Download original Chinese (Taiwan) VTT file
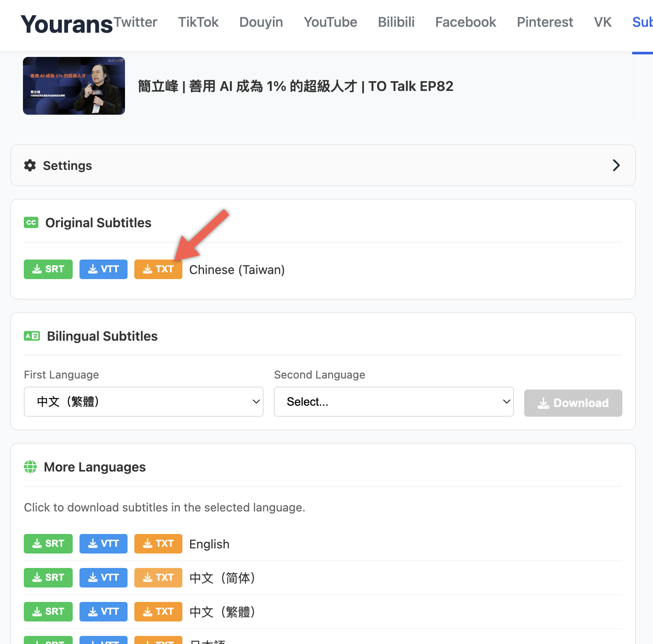The height and width of the screenshot is (644, 653). coord(103,269)
